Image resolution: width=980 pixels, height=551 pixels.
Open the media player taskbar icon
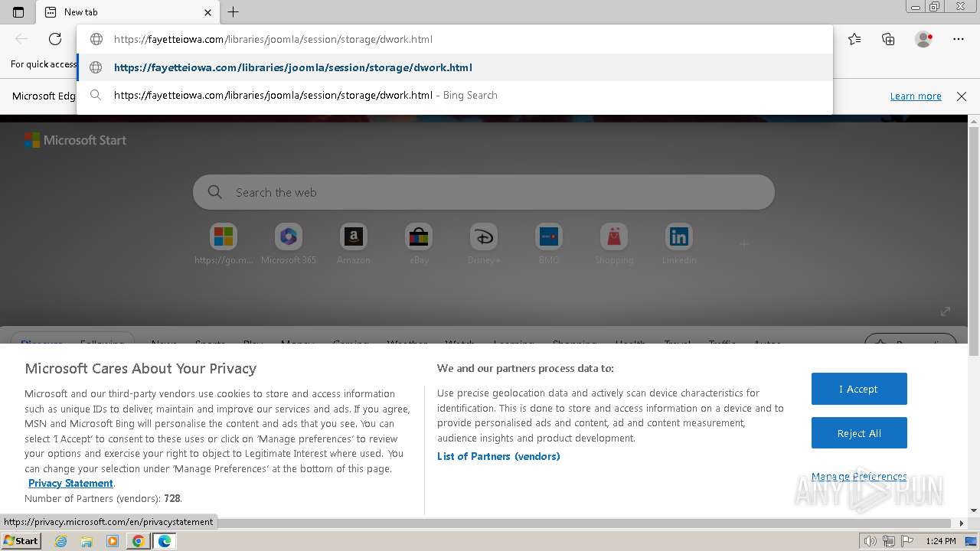click(x=113, y=541)
